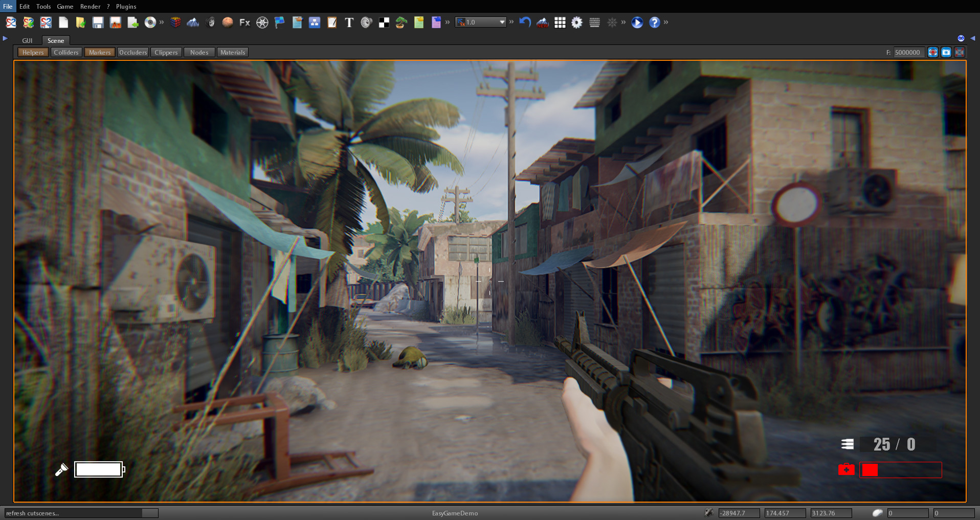Image resolution: width=980 pixels, height=520 pixels.
Task: Enable the Occluders display toggle
Action: [x=132, y=52]
